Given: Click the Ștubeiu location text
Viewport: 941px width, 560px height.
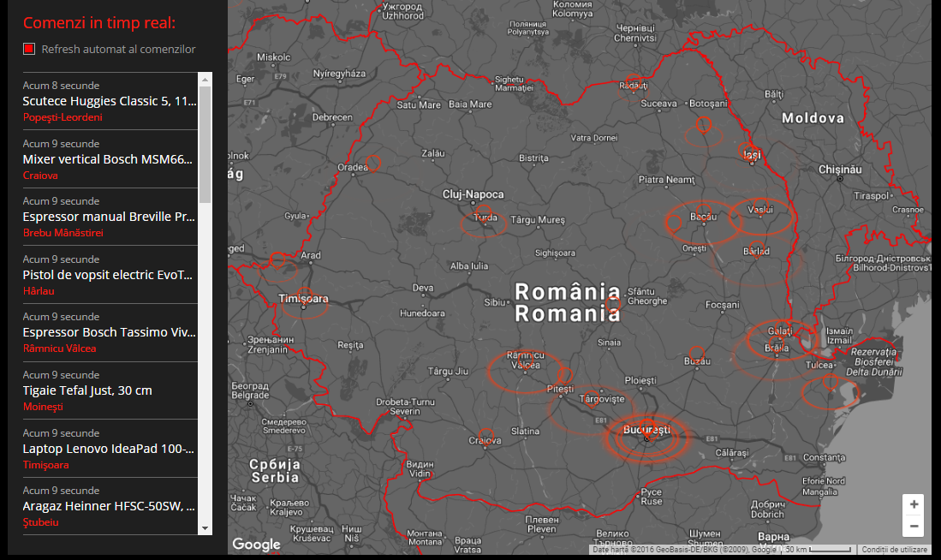Looking at the screenshot, I should pos(41,522).
